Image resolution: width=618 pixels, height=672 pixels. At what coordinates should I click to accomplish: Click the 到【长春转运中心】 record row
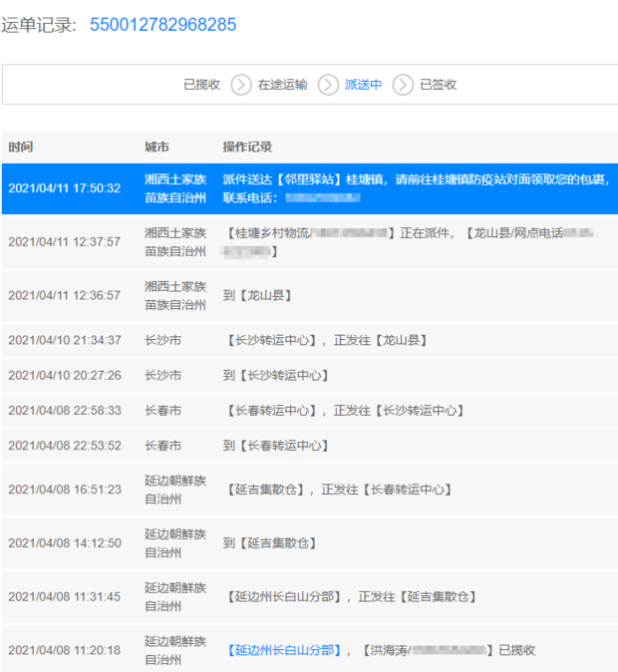point(309,446)
